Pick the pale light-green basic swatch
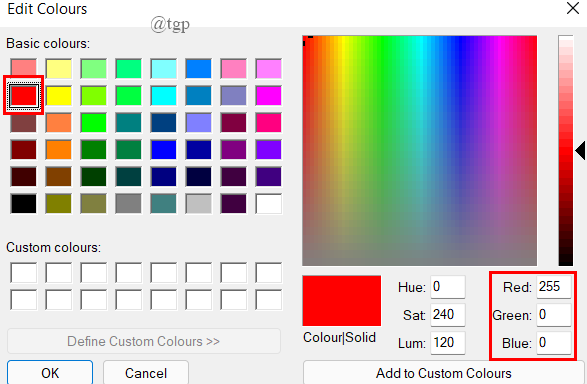587x384 pixels. [94, 68]
